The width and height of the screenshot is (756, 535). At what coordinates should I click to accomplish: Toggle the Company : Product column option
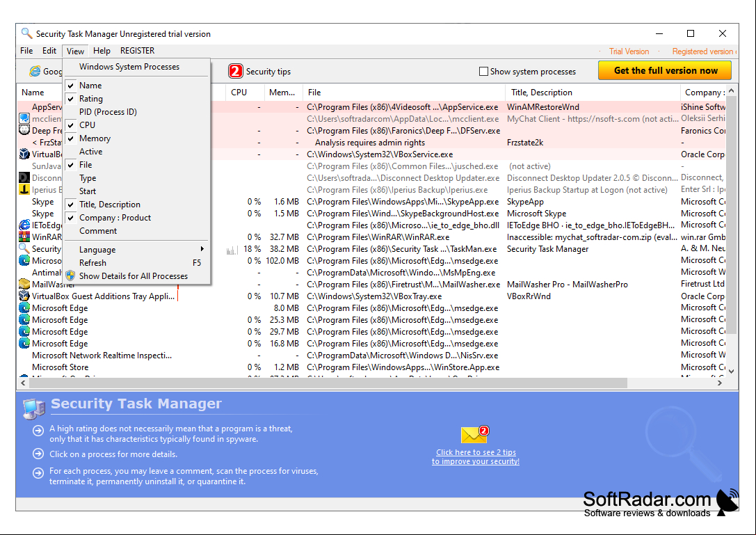136,218
